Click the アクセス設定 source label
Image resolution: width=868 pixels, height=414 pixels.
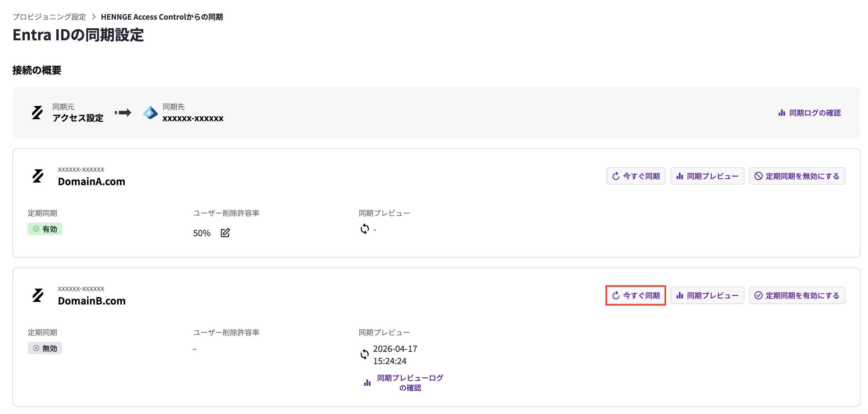78,118
